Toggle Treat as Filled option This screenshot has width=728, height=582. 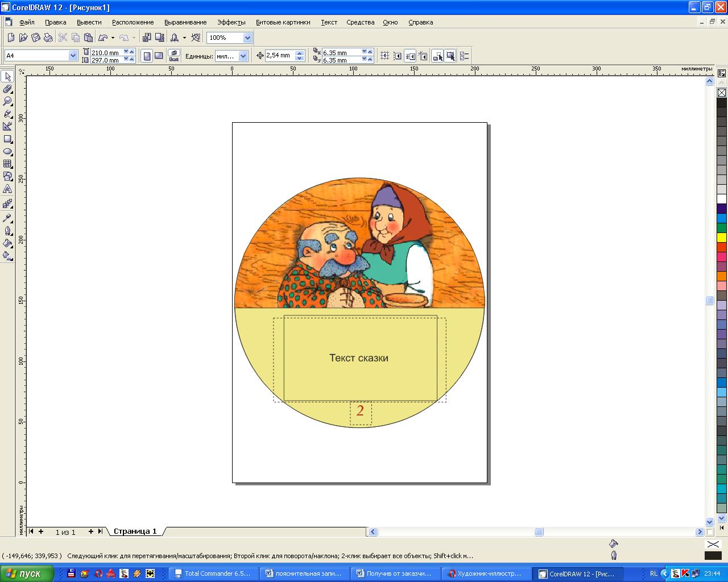pyautogui.click(x=450, y=56)
